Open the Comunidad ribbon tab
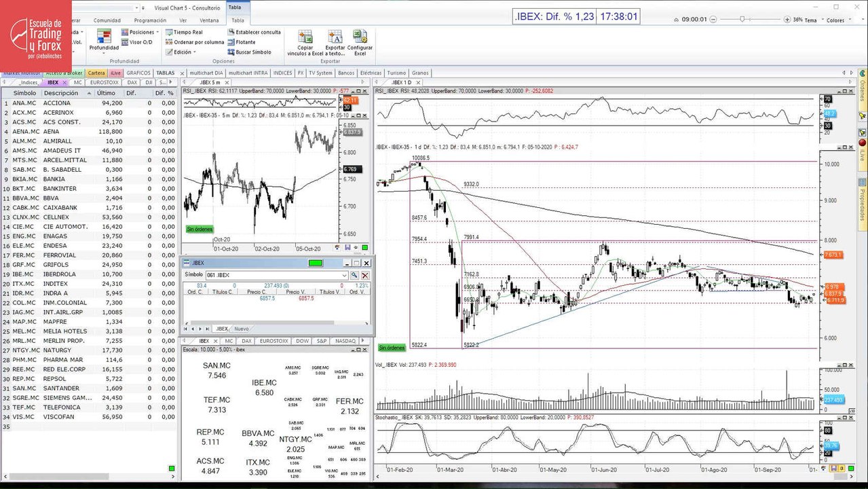Image resolution: width=868 pixels, height=489 pixels. click(x=107, y=20)
